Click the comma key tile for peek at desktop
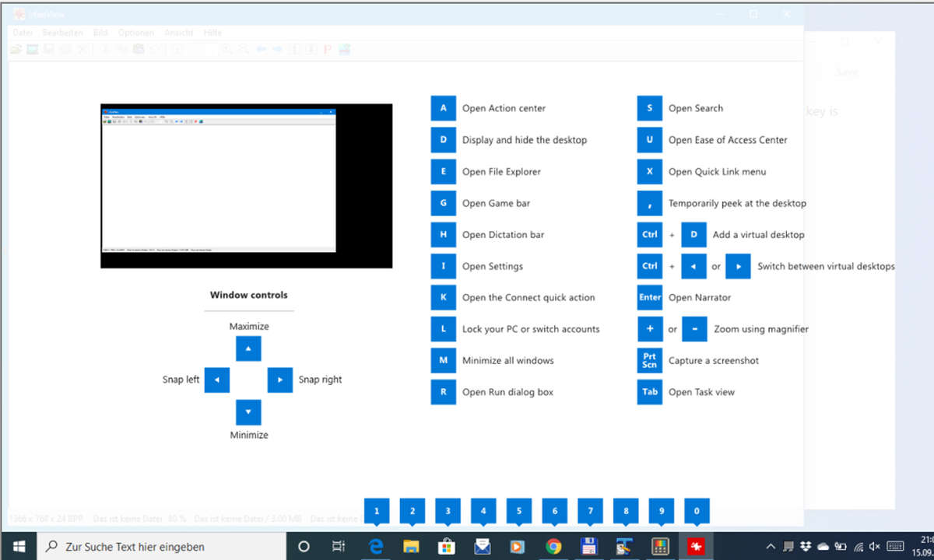 pos(649,203)
